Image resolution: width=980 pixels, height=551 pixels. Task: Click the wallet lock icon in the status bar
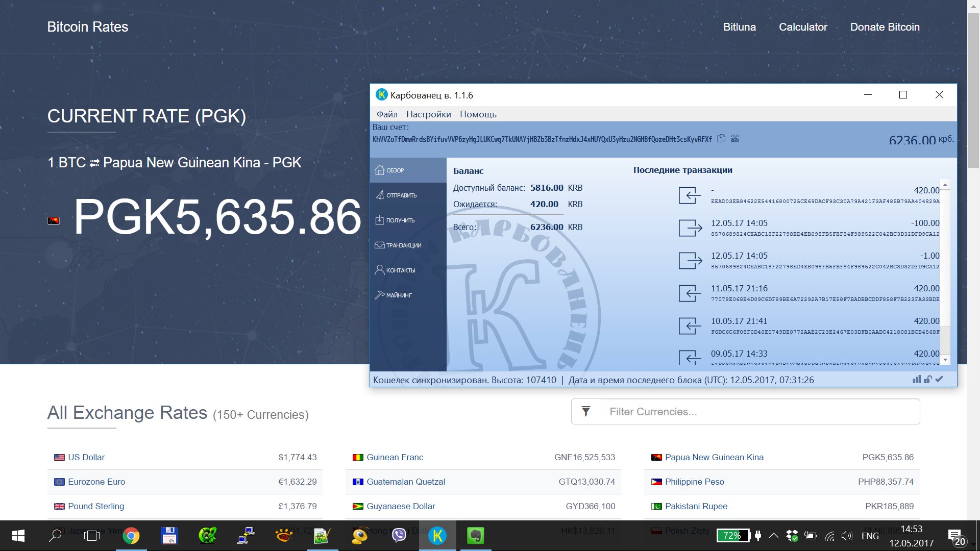point(928,379)
